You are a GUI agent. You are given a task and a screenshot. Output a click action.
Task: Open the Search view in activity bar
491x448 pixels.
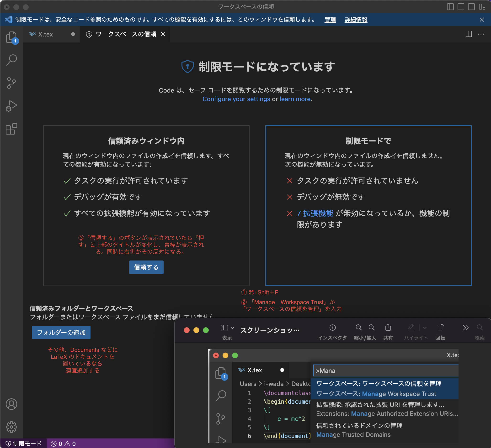[x=11, y=60]
